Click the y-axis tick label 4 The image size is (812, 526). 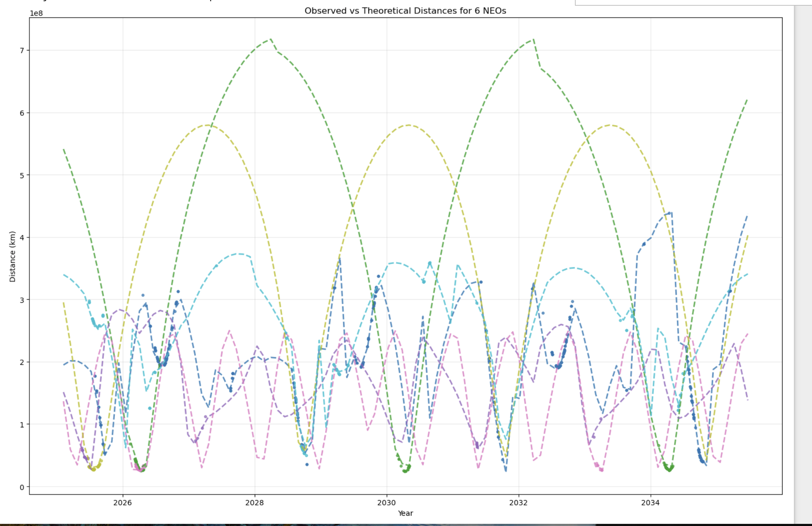click(22, 237)
